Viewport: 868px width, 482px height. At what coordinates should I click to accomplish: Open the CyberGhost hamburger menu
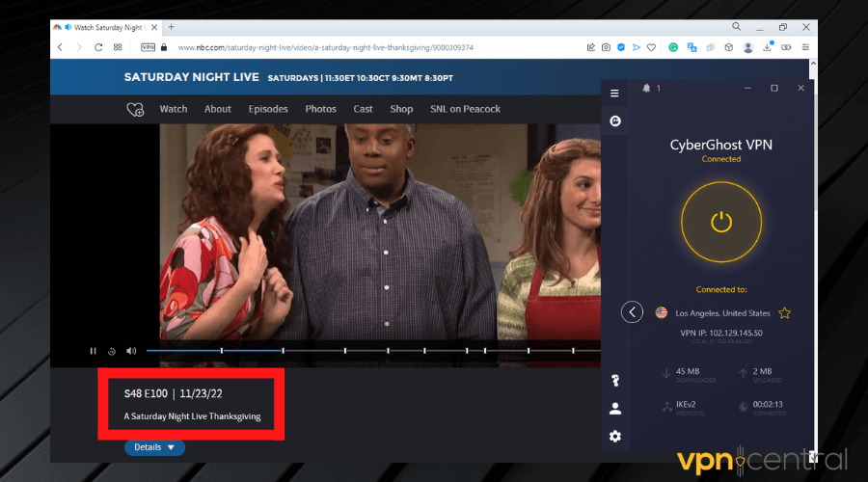pyautogui.click(x=614, y=93)
